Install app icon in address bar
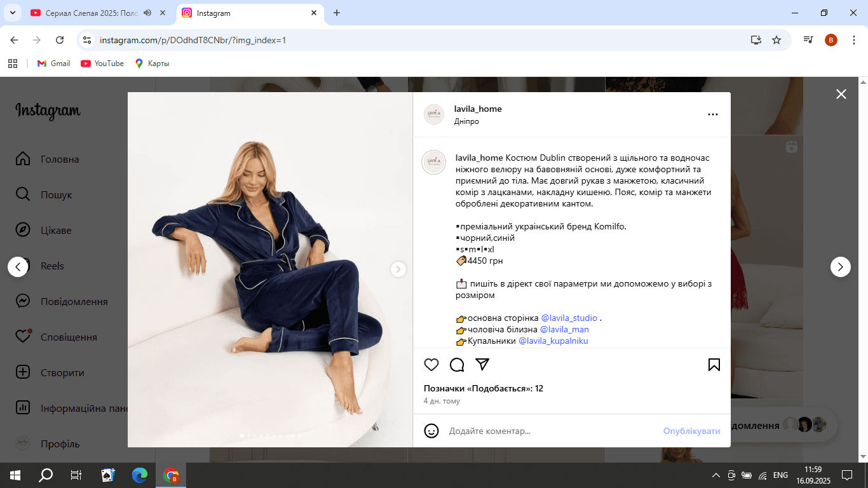 tap(756, 40)
